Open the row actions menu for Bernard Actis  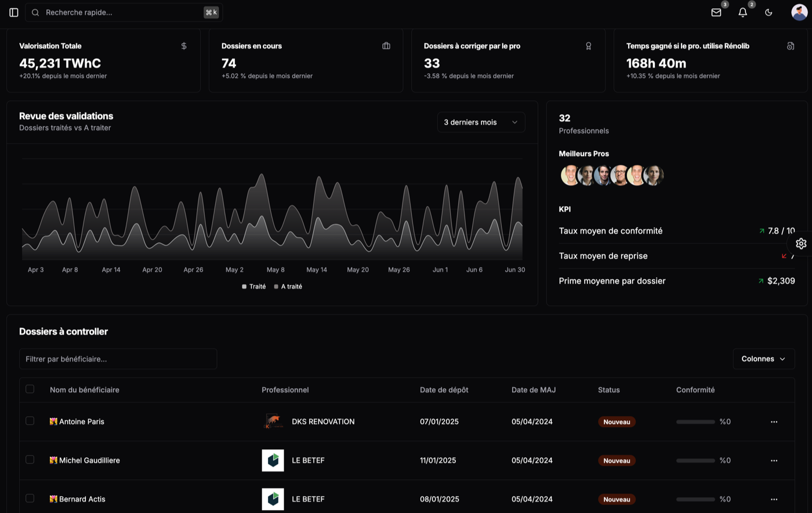point(774,499)
